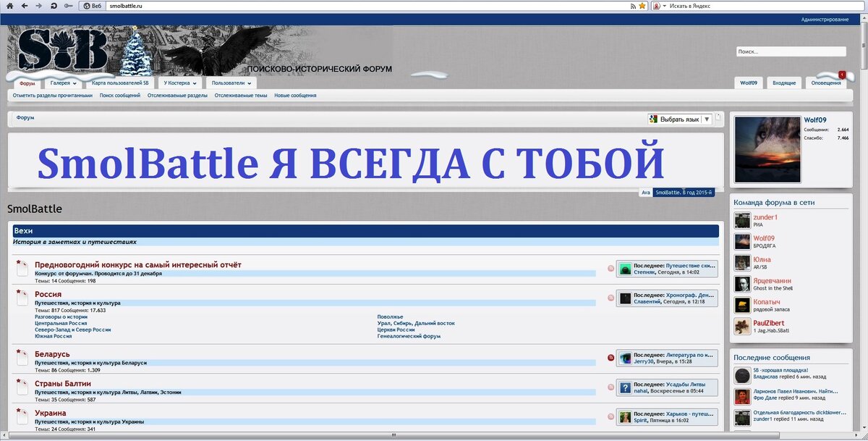
Task: Click RSS icon in Предновогодний конкурс row
Action: 610,268
